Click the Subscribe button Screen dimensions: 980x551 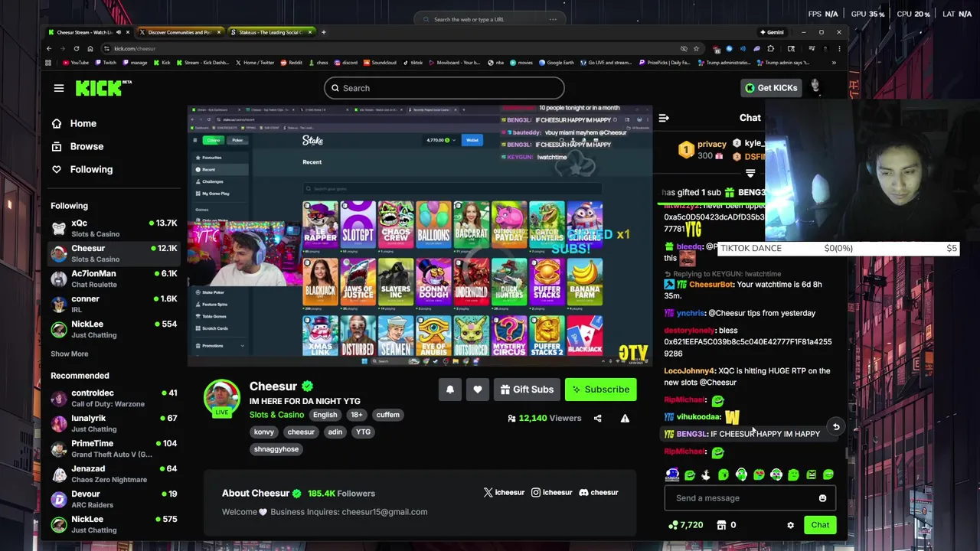(601, 390)
